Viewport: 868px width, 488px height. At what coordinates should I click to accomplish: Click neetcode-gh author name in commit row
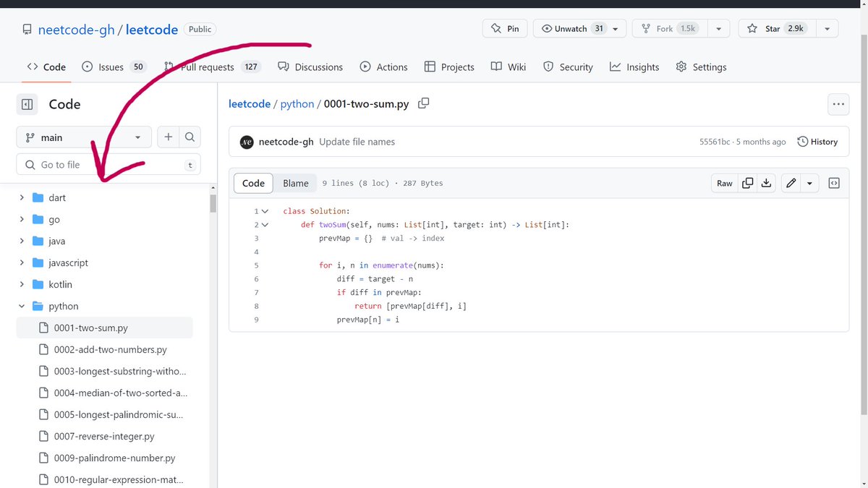pyautogui.click(x=286, y=142)
